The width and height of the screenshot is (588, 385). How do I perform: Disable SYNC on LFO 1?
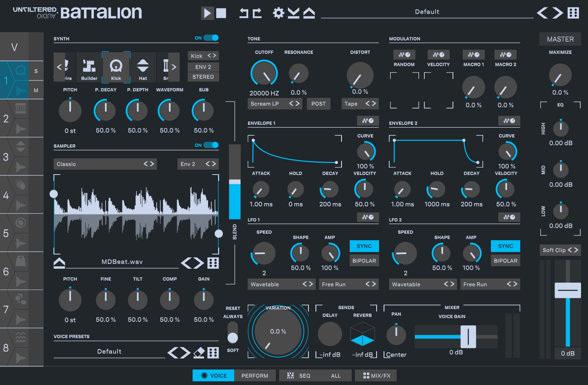(x=364, y=246)
